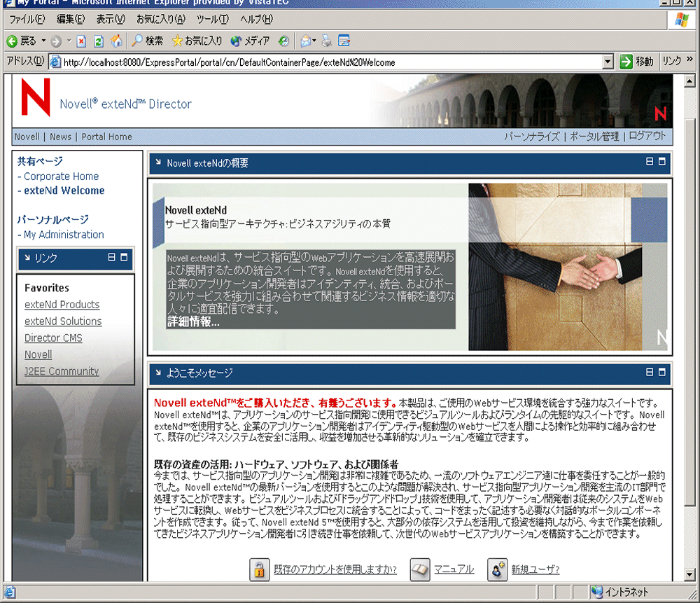Click the Novell link in navigation bar
Image resolution: width=700 pixels, height=603 pixels.
point(27,137)
